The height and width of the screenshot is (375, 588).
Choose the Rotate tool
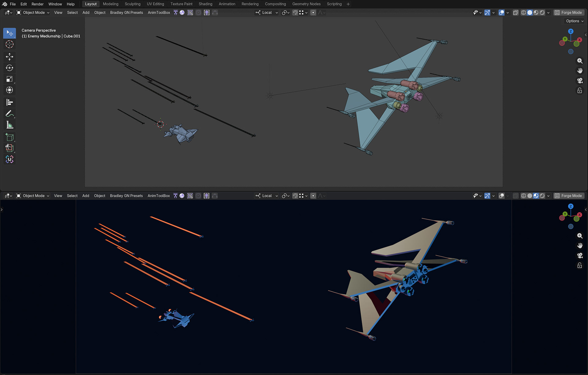pos(9,68)
